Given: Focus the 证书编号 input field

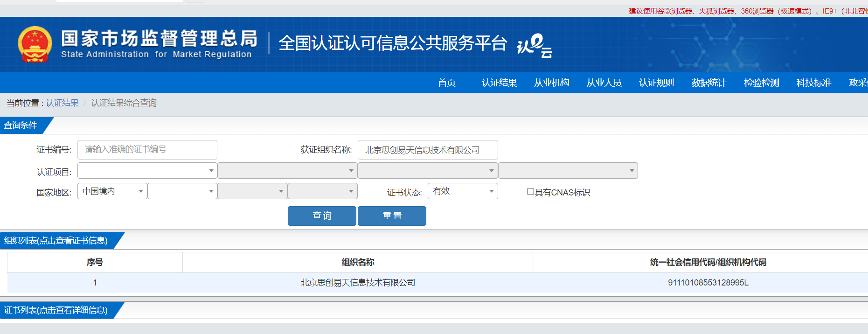Looking at the screenshot, I should [x=147, y=150].
